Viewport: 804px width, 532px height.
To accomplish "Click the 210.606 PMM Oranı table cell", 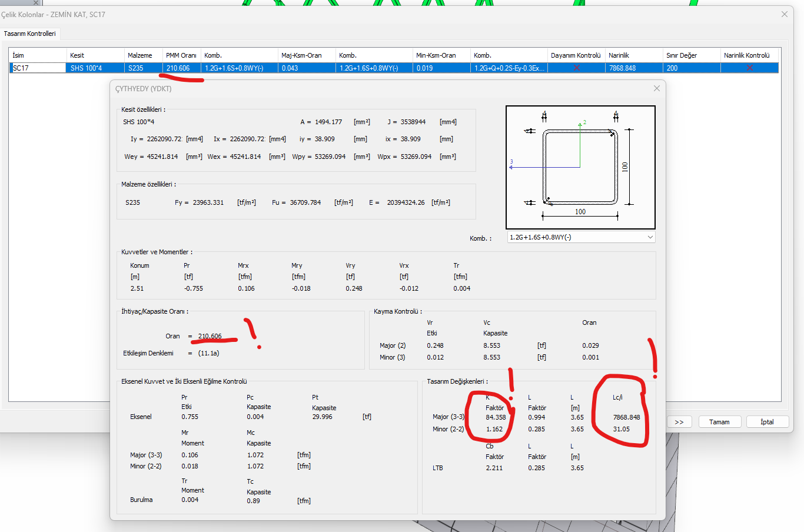I will click(181, 68).
